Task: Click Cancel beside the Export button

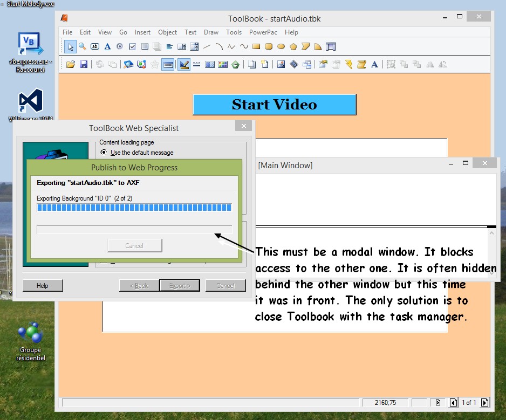Action: (x=225, y=286)
